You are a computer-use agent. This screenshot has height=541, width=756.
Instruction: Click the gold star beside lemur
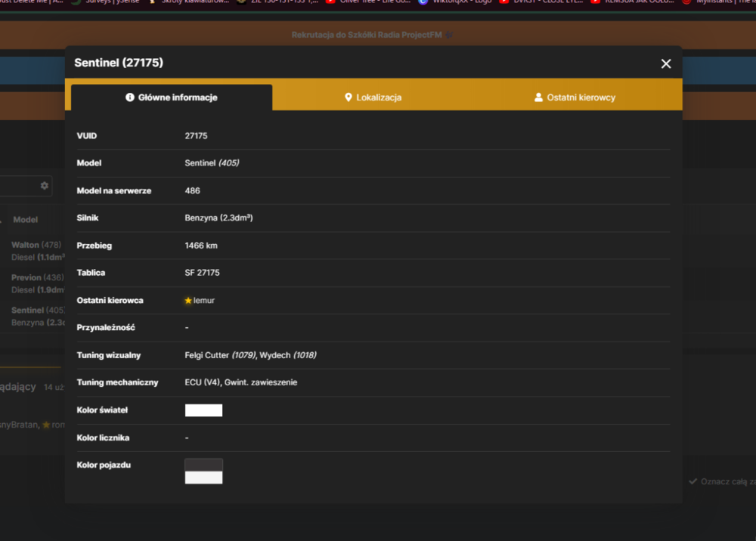tap(188, 301)
